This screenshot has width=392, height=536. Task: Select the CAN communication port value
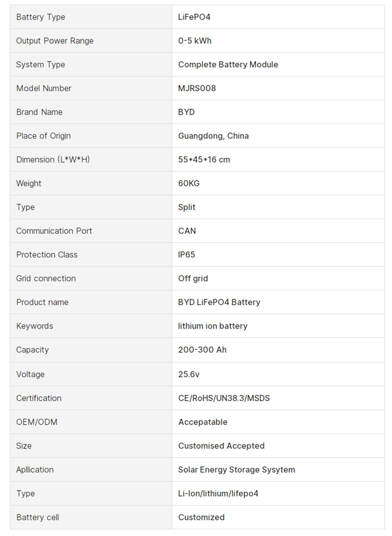[x=187, y=231]
